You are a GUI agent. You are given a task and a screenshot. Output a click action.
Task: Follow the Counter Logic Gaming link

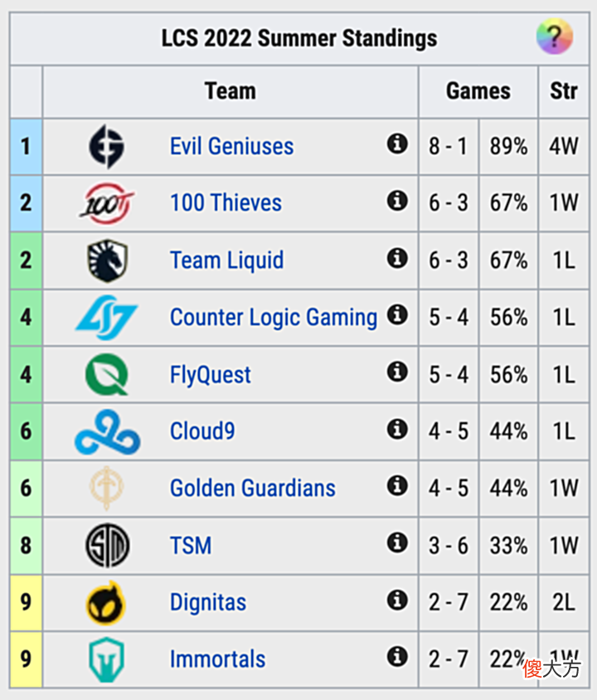coord(274,318)
